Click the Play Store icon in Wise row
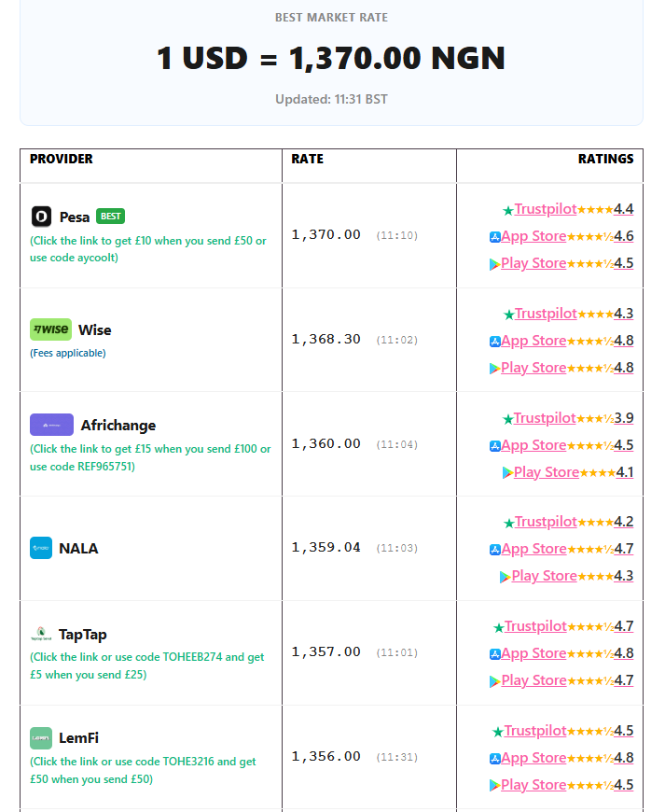 [x=494, y=368]
